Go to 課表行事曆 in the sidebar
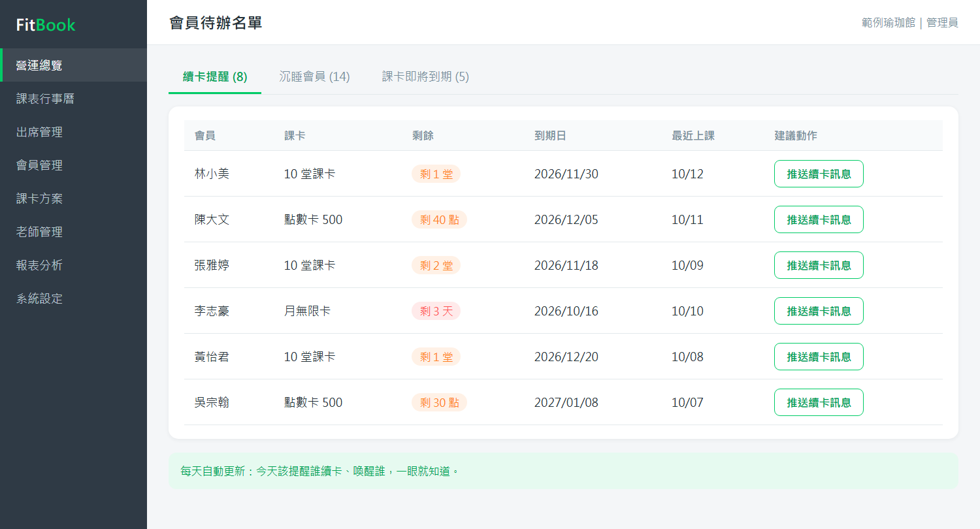The image size is (980, 529). pyautogui.click(x=73, y=98)
